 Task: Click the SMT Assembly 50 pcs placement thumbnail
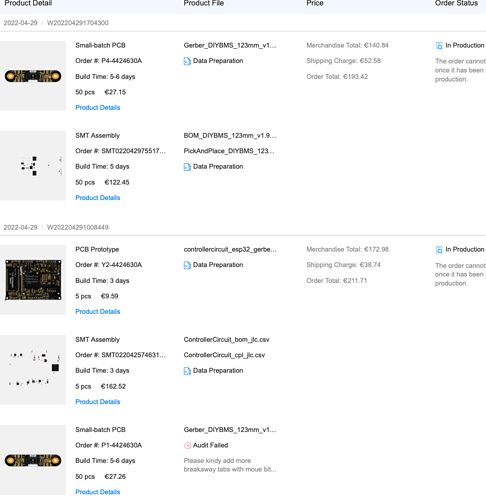(33, 166)
